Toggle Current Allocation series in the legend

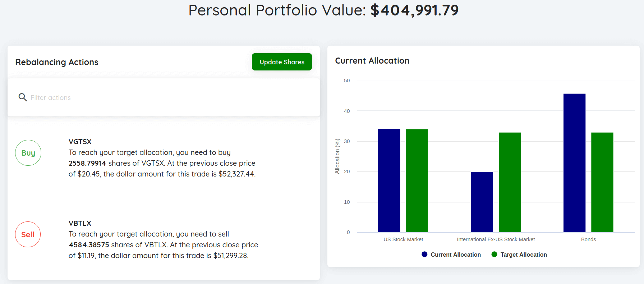point(451,254)
